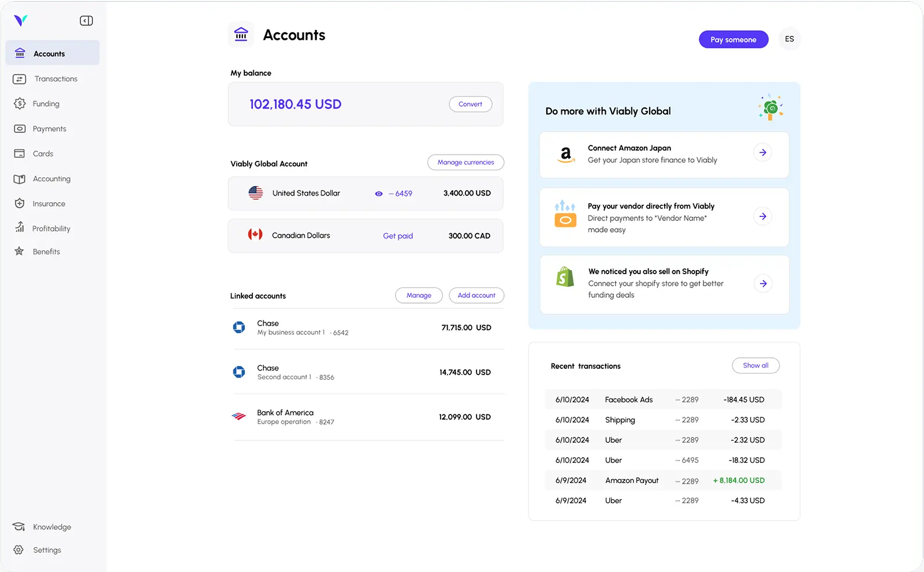
Task: Open the Accounting sidebar icon
Action: click(19, 178)
